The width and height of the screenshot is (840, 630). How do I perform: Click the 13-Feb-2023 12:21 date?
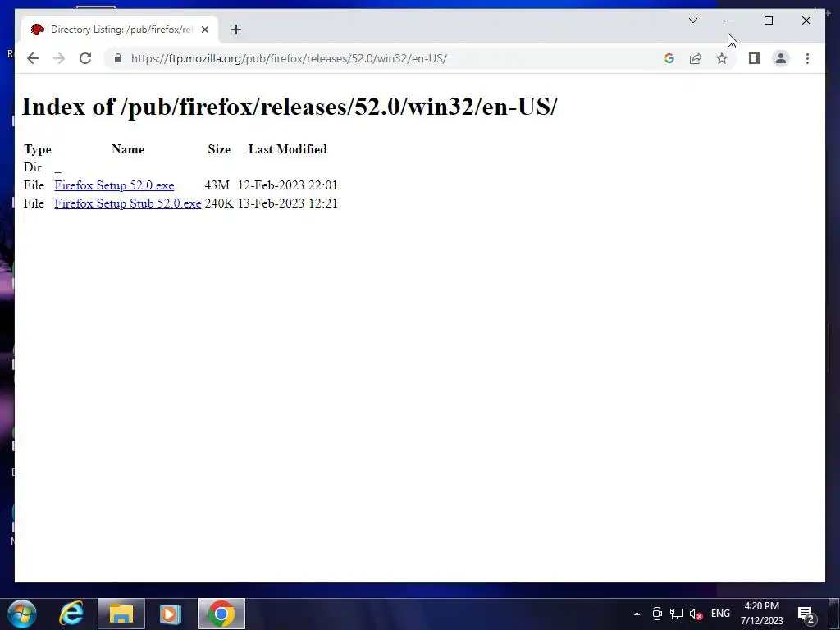tap(288, 203)
